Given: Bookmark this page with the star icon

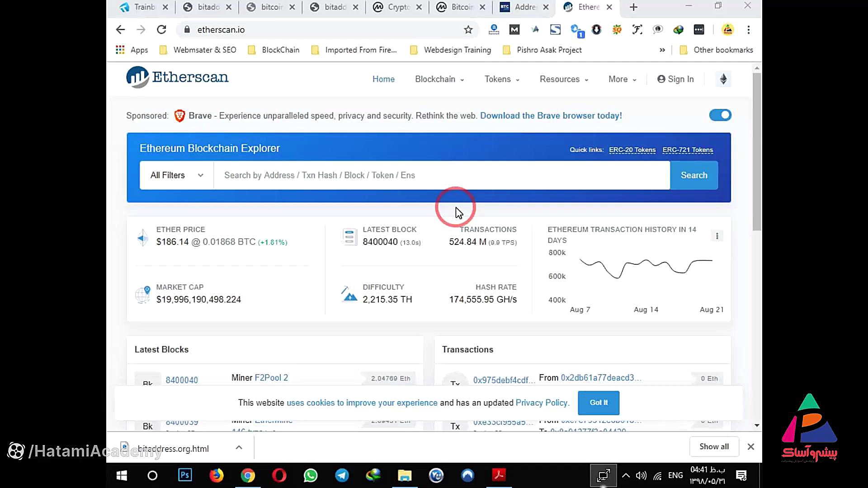Looking at the screenshot, I should point(468,30).
